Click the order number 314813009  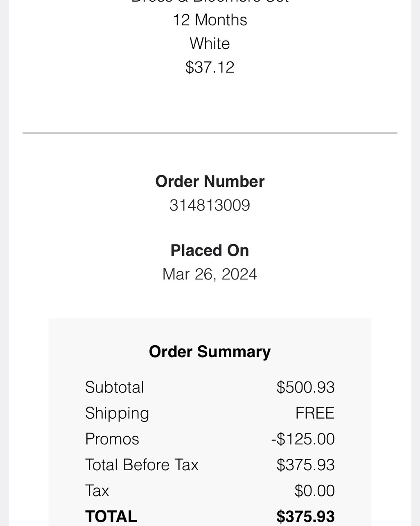click(210, 205)
